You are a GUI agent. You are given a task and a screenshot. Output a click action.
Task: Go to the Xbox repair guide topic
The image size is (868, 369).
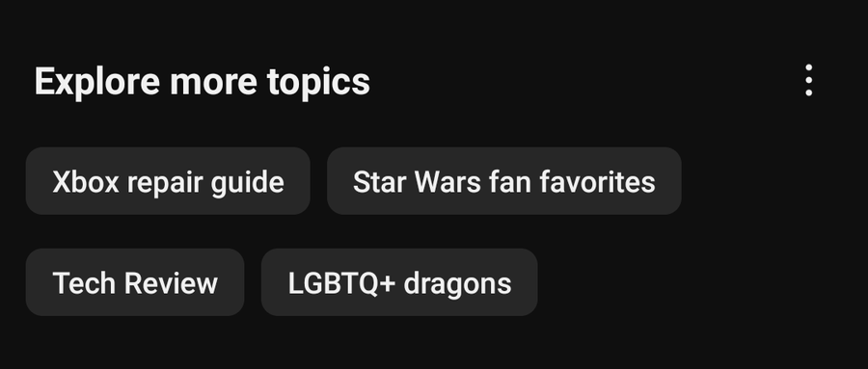(x=168, y=181)
